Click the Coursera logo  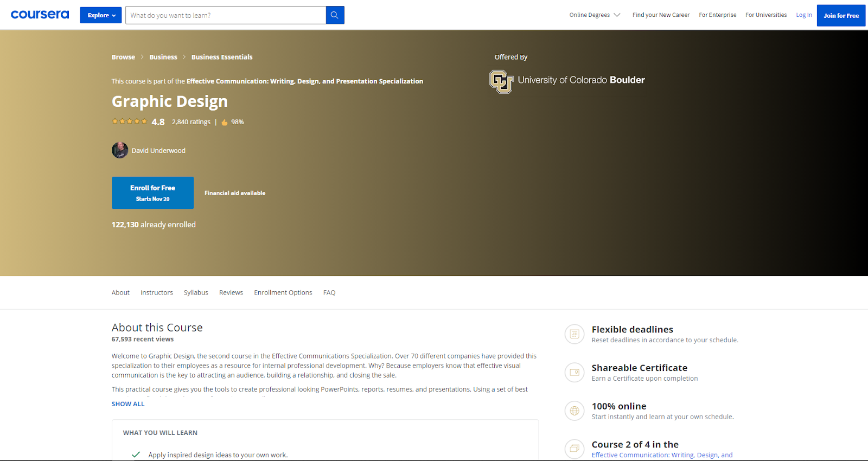pos(40,15)
